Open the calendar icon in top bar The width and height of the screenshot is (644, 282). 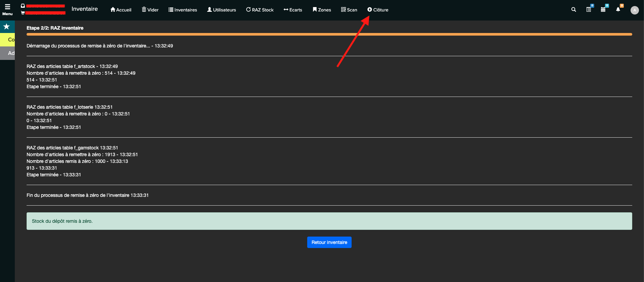603,10
